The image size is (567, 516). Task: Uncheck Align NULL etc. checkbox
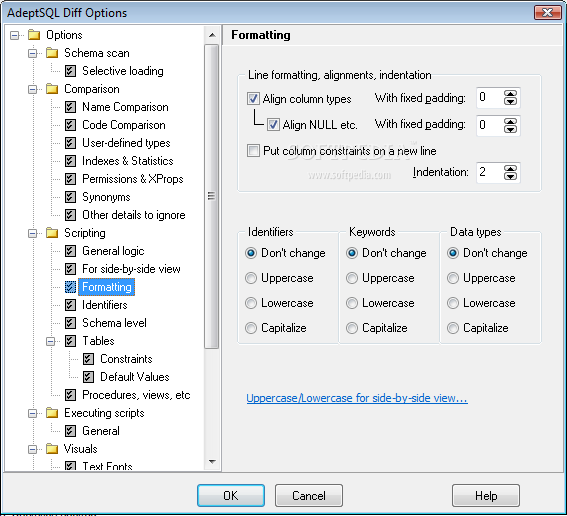click(273, 125)
